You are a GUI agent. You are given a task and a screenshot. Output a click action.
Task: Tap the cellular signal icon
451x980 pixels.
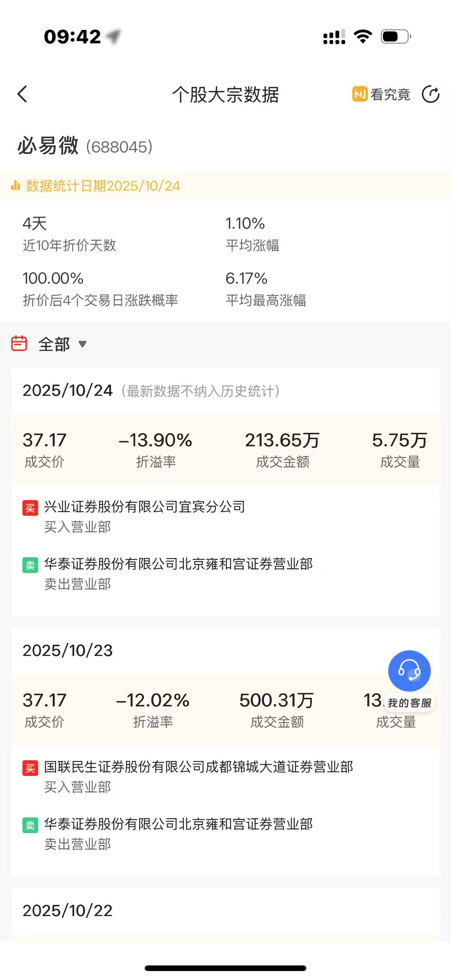[x=334, y=37]
